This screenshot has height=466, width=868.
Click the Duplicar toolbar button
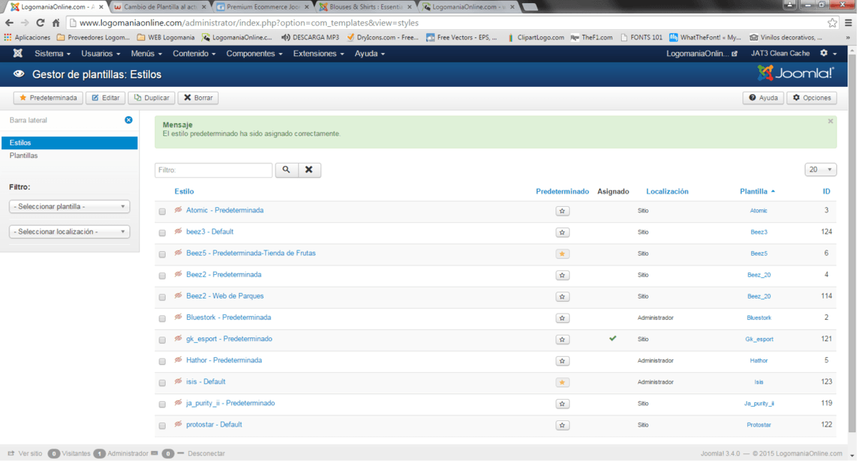(x=152, y=97)
